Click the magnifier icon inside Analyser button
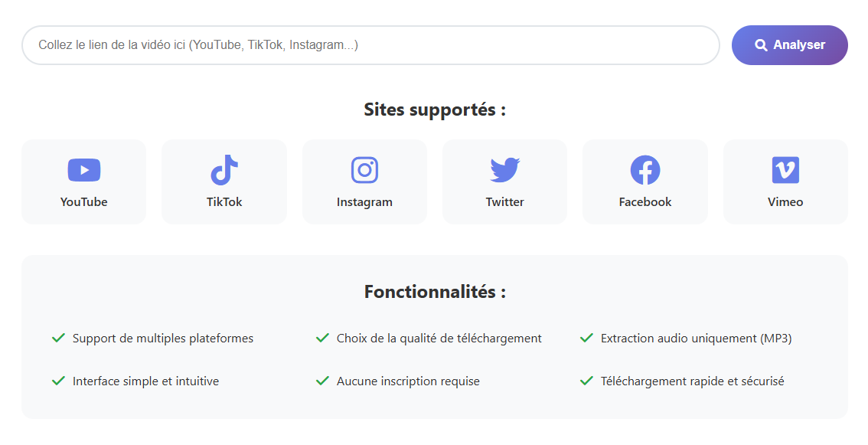The height and width of the screenshot is (445, 868). coord(761,44)
